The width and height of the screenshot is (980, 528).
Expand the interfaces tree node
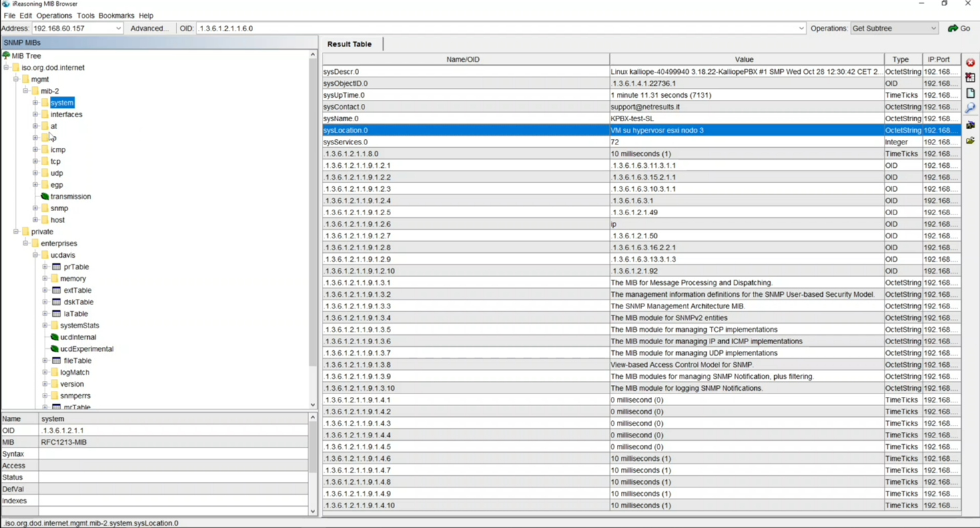point(35,115)
